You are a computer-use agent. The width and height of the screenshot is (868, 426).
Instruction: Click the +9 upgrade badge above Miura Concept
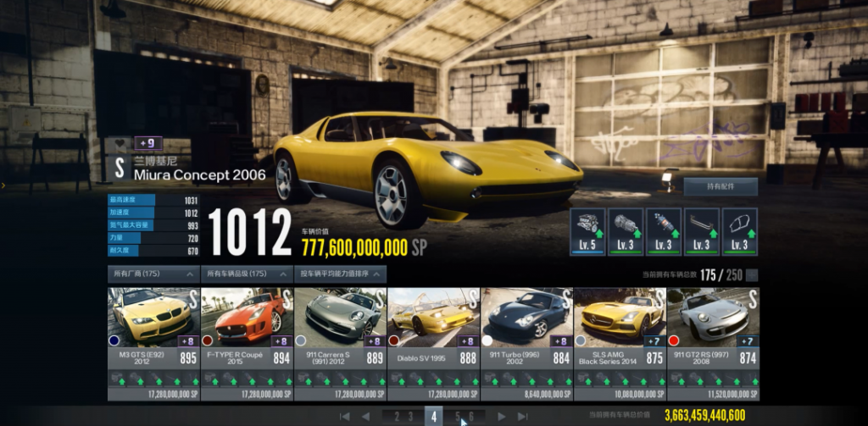[147, 143]
